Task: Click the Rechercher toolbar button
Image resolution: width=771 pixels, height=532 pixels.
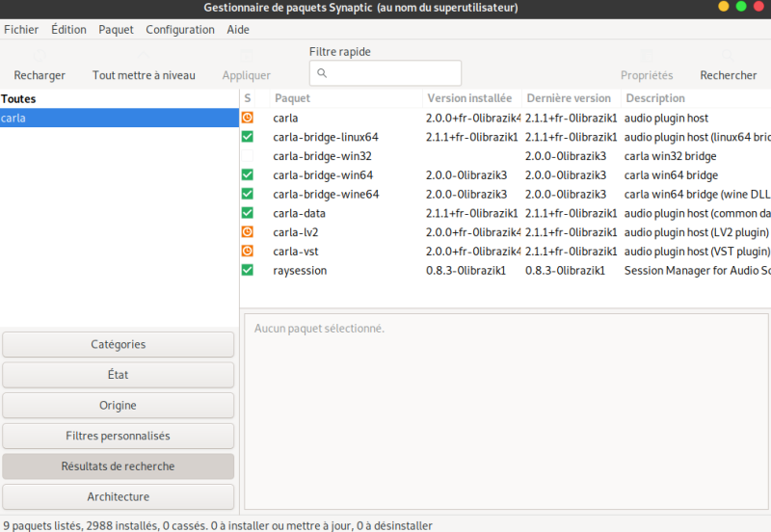Action: click(729, 66)
